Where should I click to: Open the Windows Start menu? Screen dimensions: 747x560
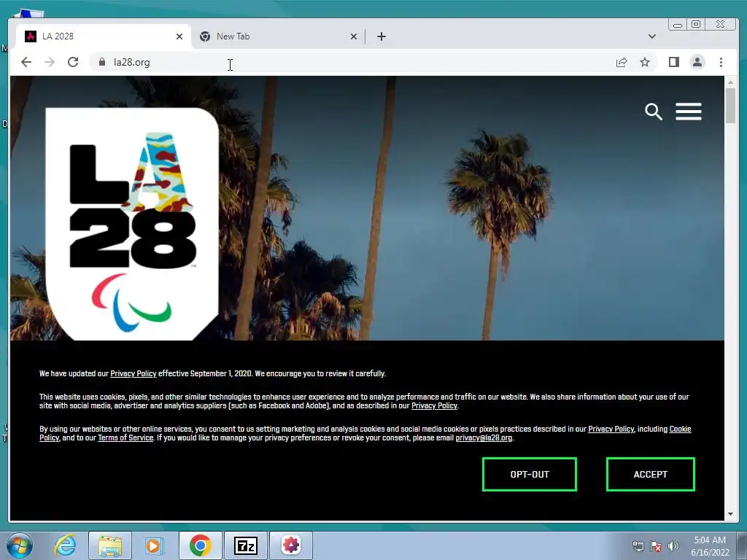tap(20, 545)
